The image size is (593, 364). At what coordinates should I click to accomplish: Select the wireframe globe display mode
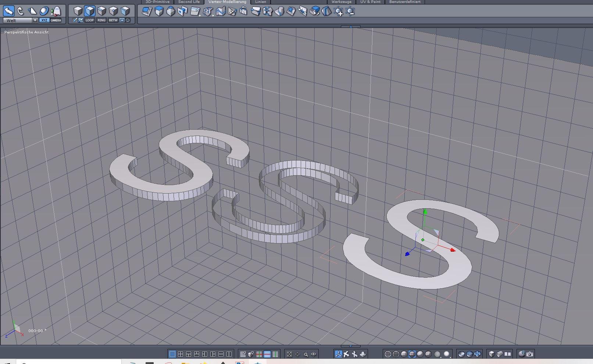(x=387, y=354)
